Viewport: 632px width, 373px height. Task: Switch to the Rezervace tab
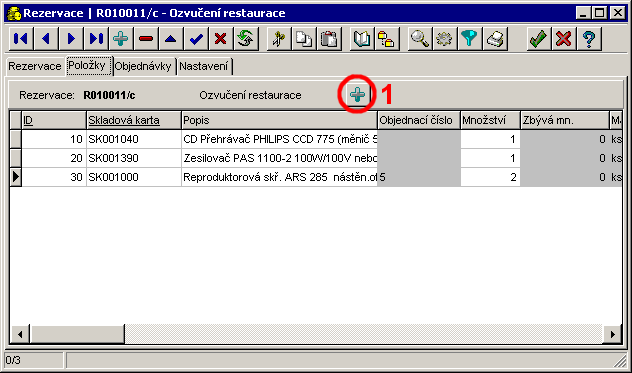[x=35, y=66]
